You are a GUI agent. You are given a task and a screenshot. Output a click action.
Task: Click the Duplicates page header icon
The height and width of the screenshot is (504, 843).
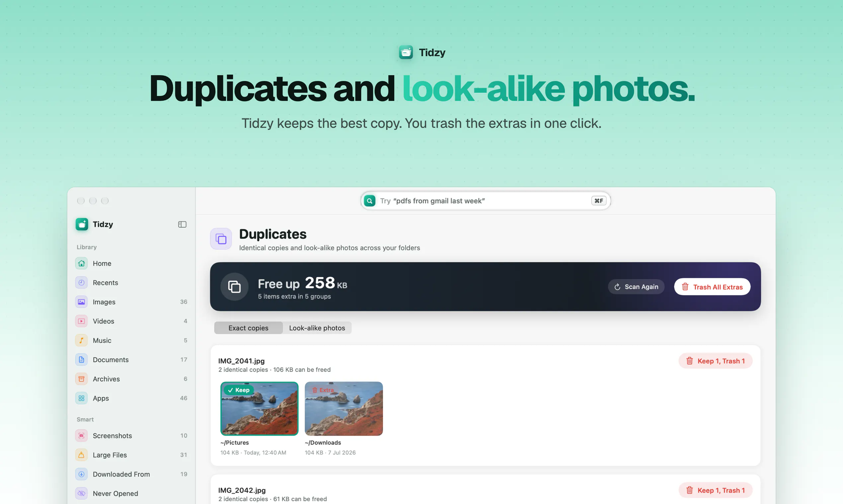point(221,239)
